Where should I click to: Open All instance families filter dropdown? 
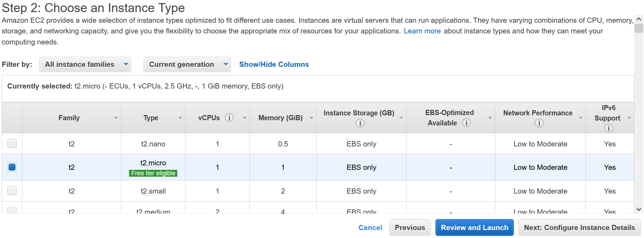coord(85,64)
